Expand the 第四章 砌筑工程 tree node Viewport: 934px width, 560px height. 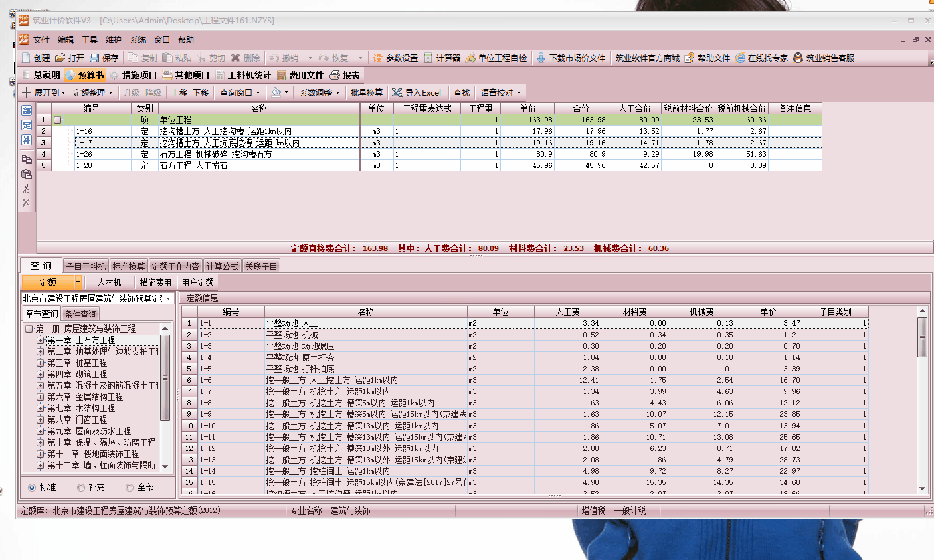(x=41, y=374)
